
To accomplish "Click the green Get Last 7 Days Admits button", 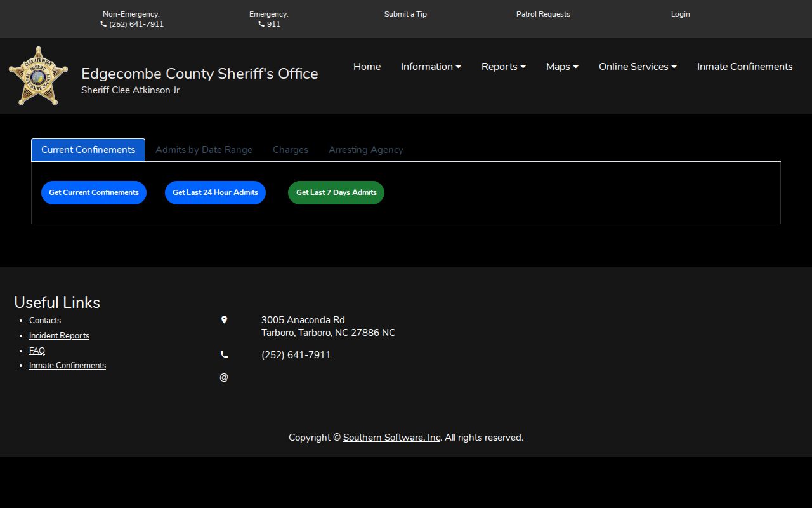I will [x=336, y=192].
